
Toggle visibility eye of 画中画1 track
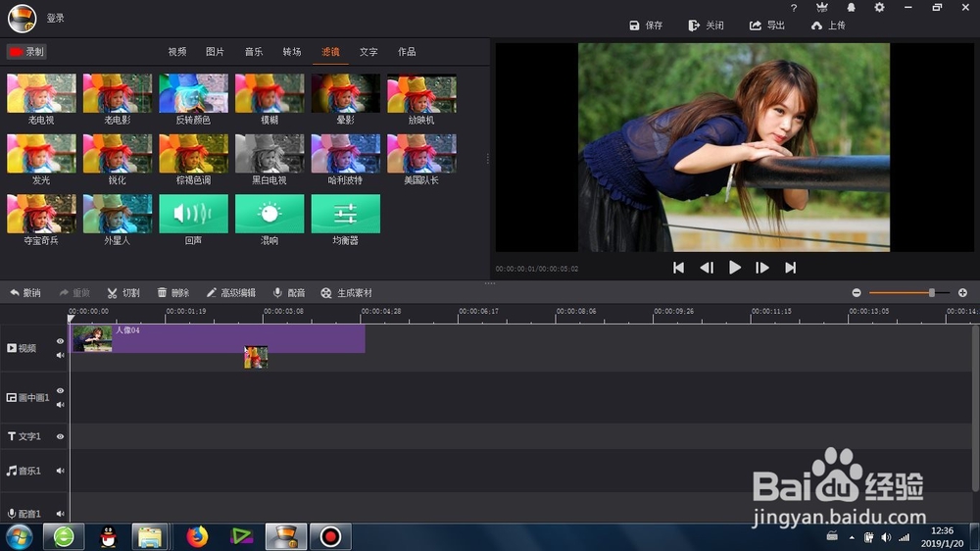coord(60,390)
